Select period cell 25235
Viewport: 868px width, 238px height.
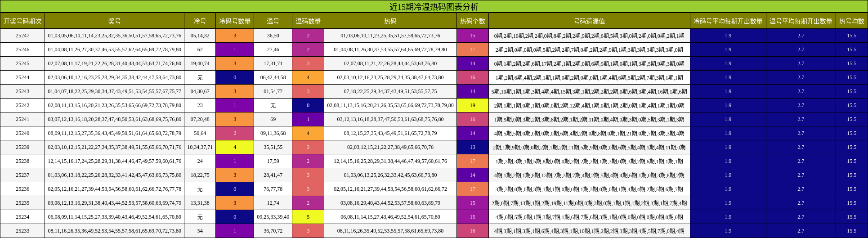pyautogui.click(x=22, y=203)
